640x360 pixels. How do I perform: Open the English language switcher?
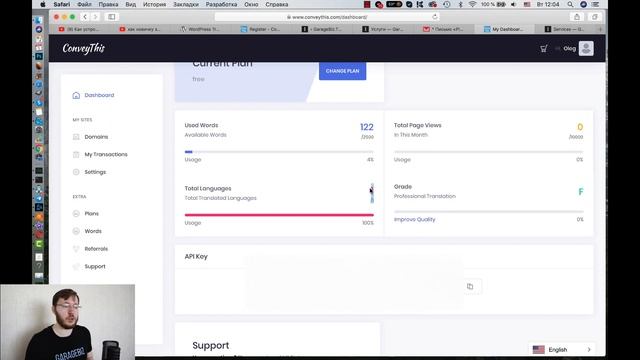coord(562,349)
